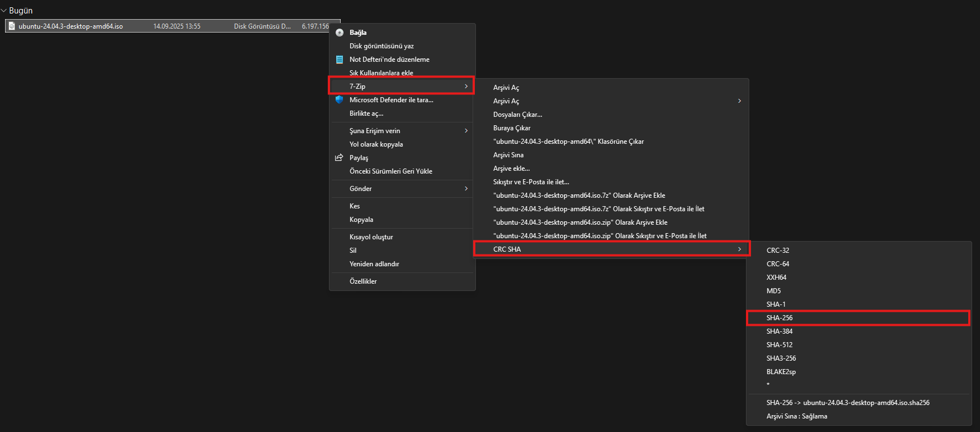The height and width of the screenshot is (432, 980).
Task: Select the CRC-32 checksum option
Action: coord(859,251)
